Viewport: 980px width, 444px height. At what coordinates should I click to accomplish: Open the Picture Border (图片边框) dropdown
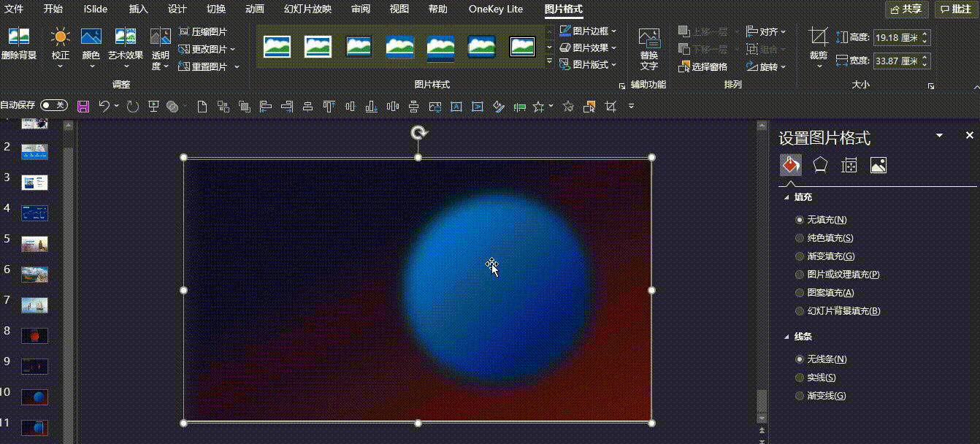[589, 31]
